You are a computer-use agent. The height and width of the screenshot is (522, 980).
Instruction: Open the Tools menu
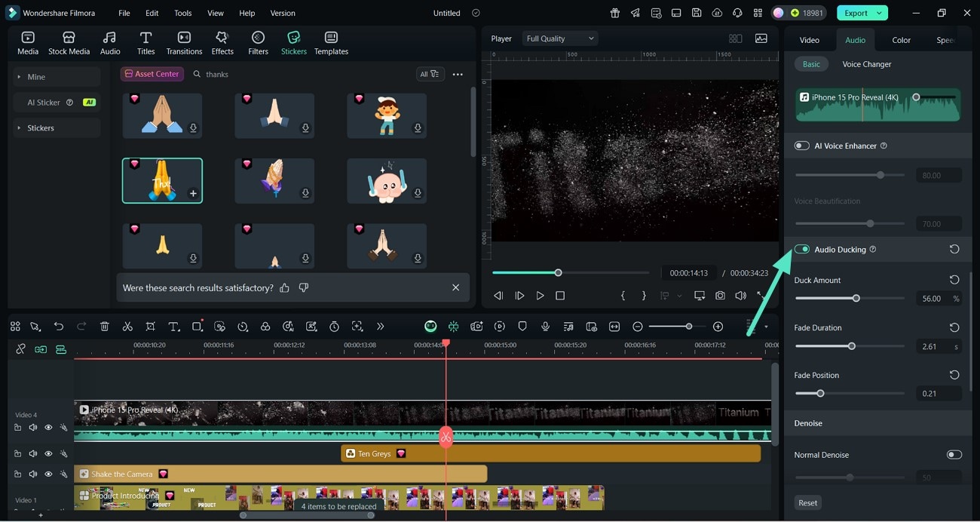tap(183, 13)
